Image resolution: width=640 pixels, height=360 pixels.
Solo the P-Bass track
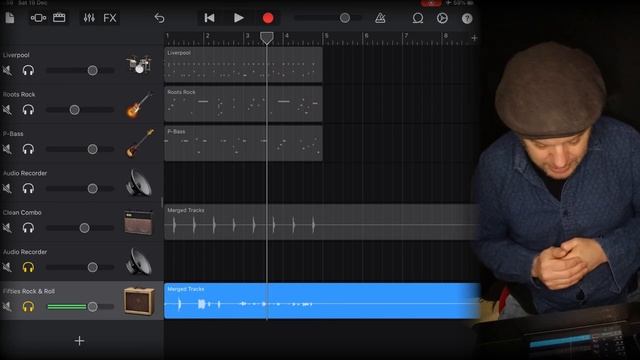pyautogui.click(x=28, y=149)
